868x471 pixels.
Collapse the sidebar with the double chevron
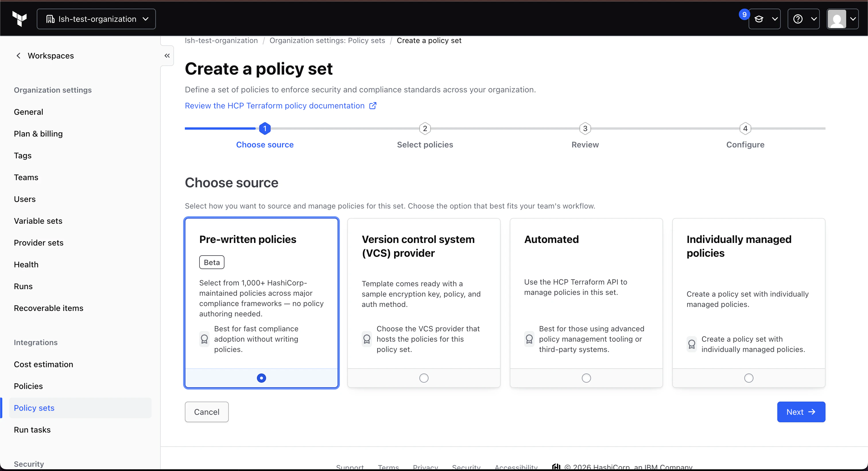(x=167, y=56)
